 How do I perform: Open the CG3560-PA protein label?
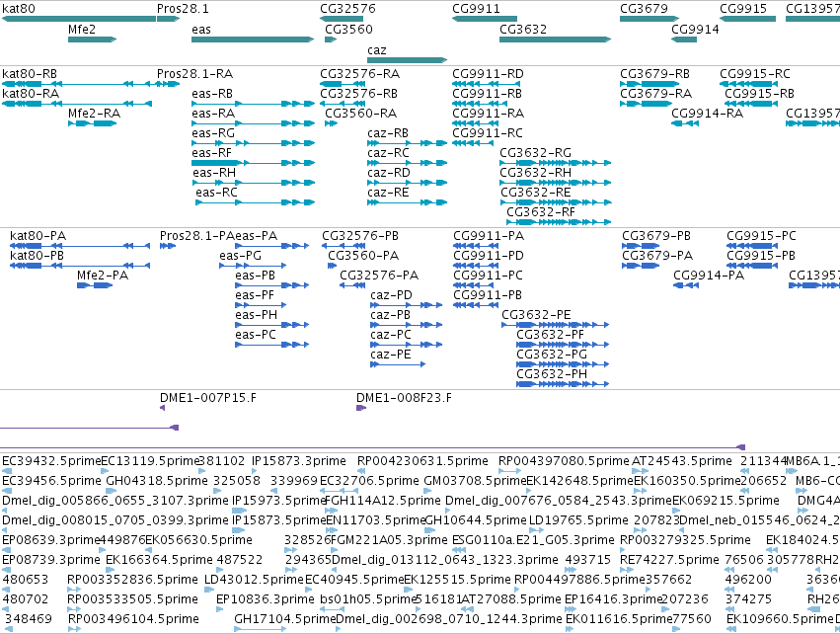coord(364,256)
